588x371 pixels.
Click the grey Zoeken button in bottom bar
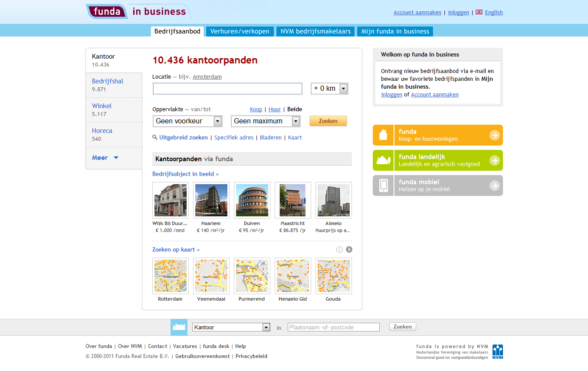403,327
